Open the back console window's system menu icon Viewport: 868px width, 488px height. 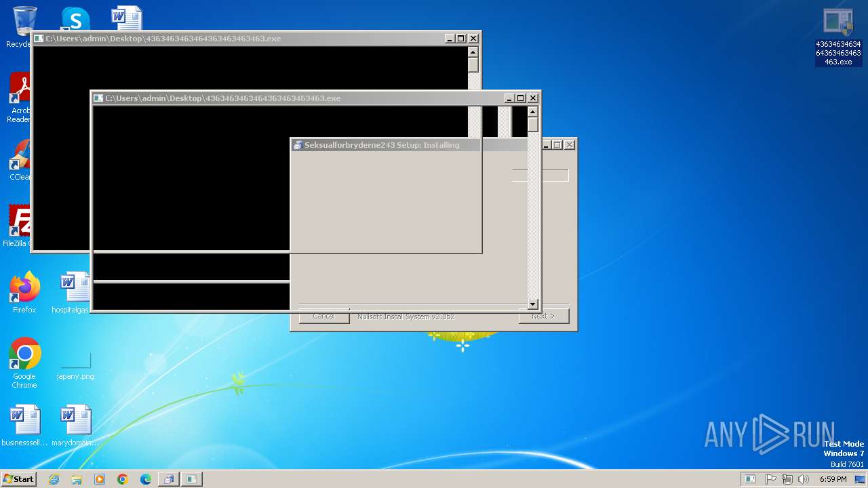pos(39,39)
